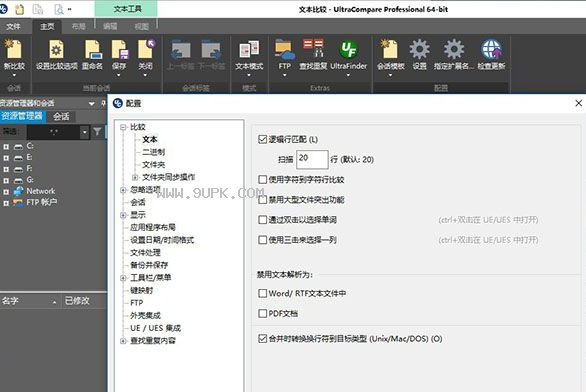Expand the 忽略选项 tree node
This screenshot has width=586, height=392.
pyautogui.click(x=123, y=190)
